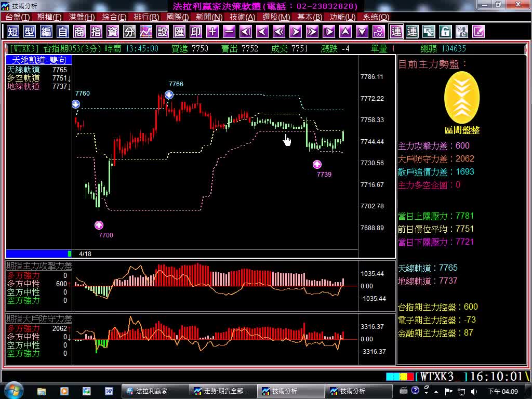Step back with single left arrow icon
The width and height of the screenshot is (532, 399).
tap(262, 32)
